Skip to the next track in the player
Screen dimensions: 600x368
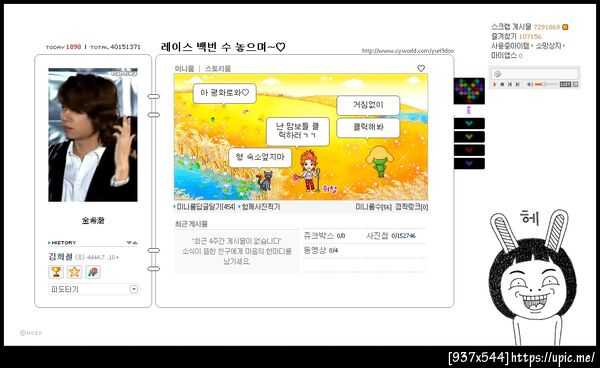pyautogui.click(x=517, y=84)
